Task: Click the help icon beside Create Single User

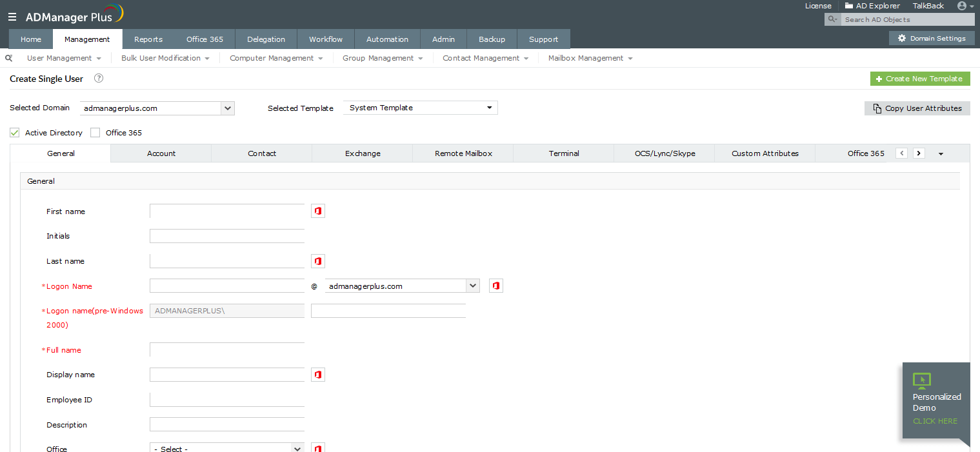Action: tap(98, 78)
